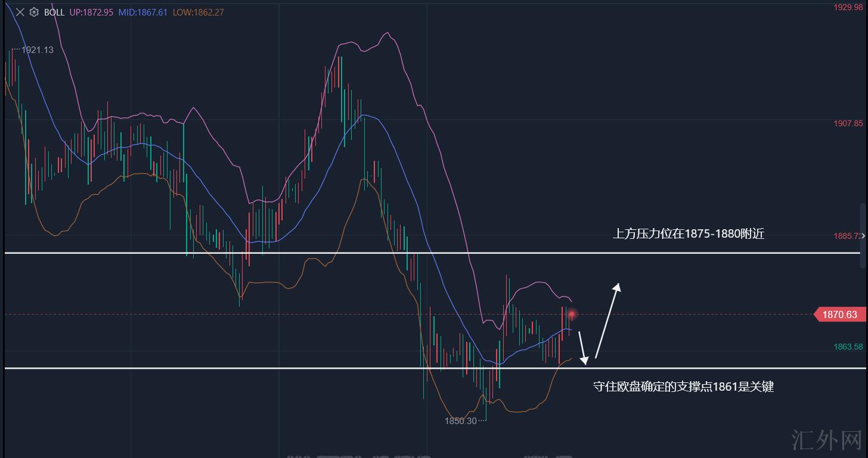Select the 1861 support text annotation

click(x=683, y=387)
